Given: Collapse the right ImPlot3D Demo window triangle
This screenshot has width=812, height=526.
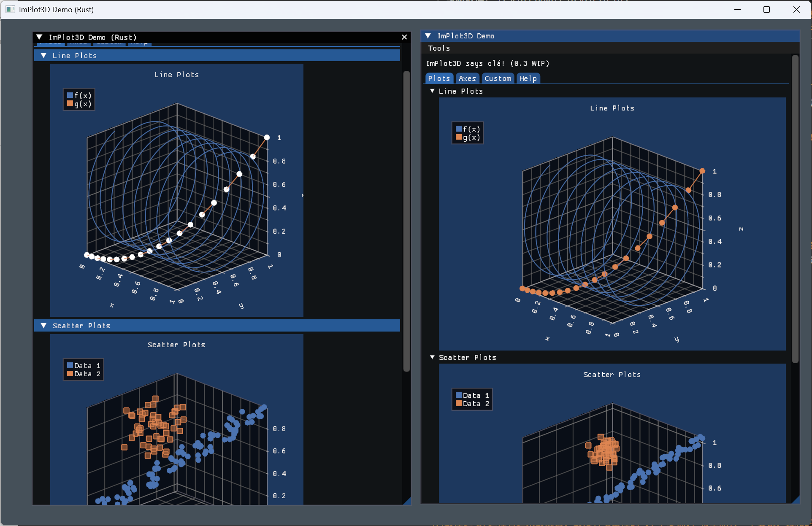Looking at the screenshot, I should pos(428,36).
